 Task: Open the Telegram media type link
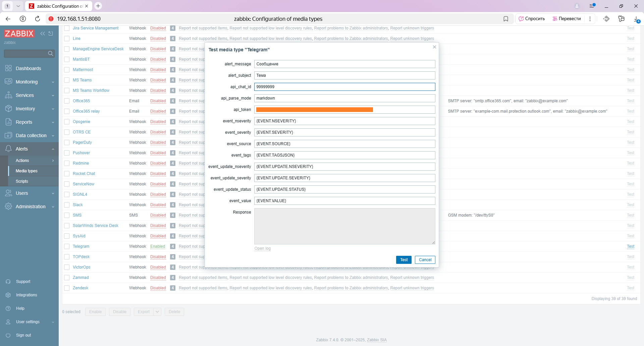[x=81, y=246]
